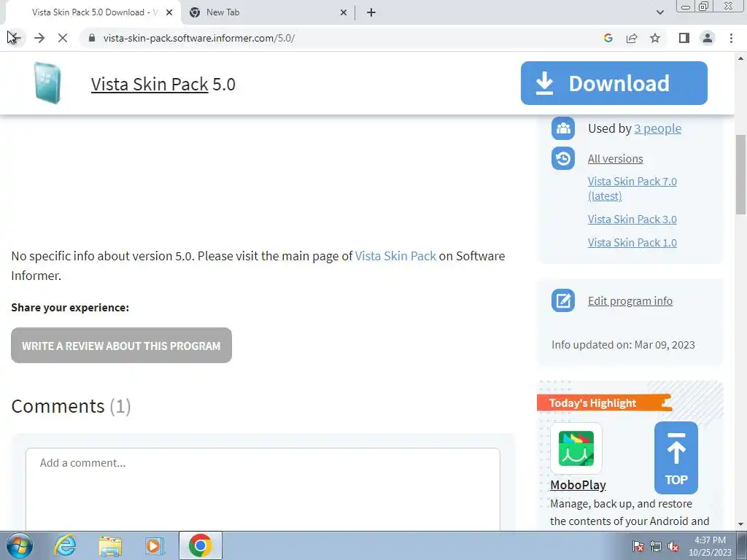Click the All versions history icon

point(563,158)
